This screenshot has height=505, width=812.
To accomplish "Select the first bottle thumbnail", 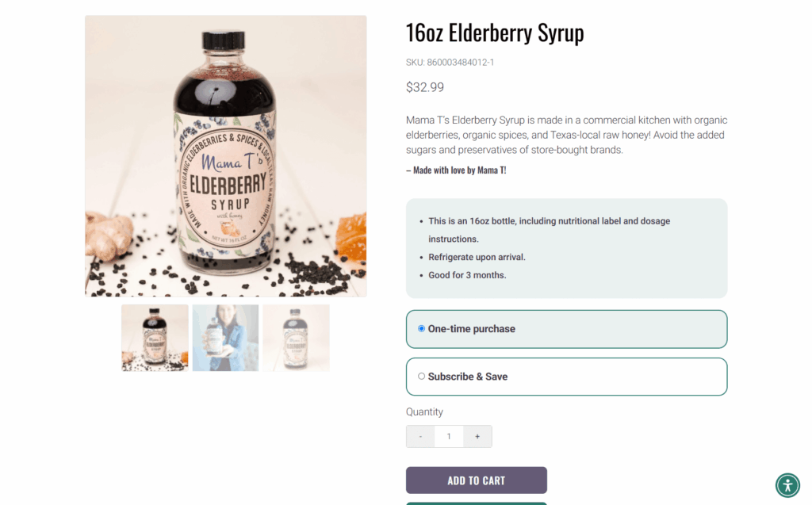I will (x=155, y=338).
